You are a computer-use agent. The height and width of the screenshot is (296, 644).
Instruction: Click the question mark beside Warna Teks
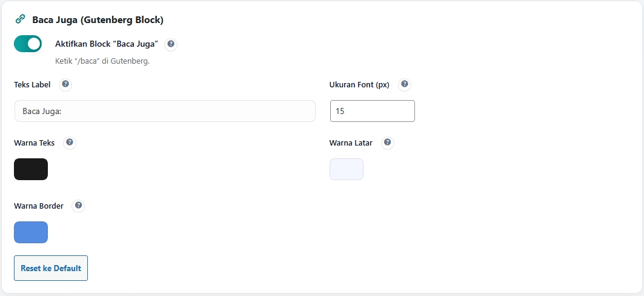(x=70, y=143)
